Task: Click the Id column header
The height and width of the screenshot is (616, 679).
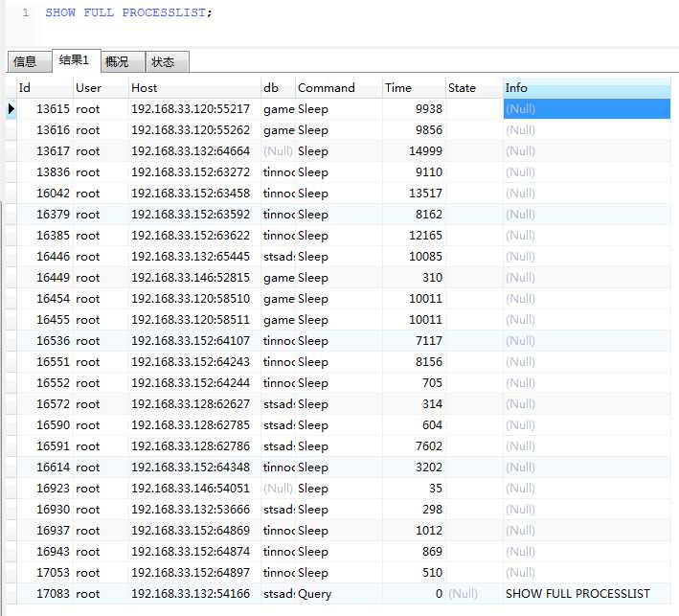Action: (45, 88)
